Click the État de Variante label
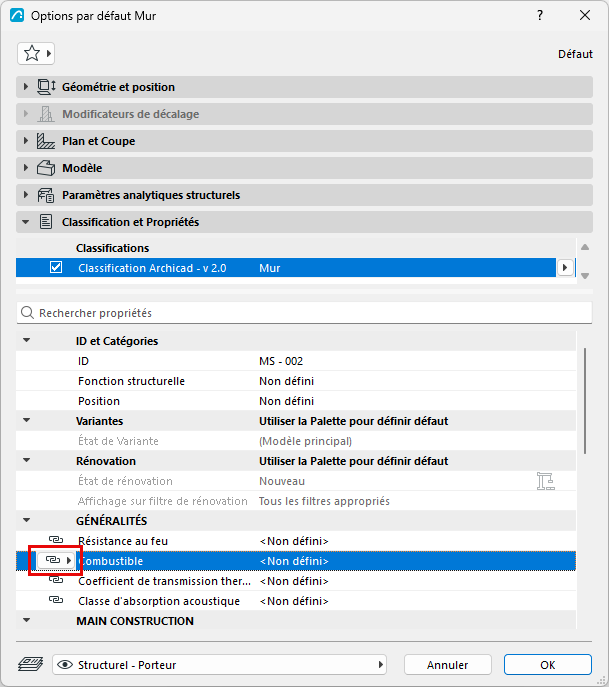The image size is (609, 687). tap(118, 441)
